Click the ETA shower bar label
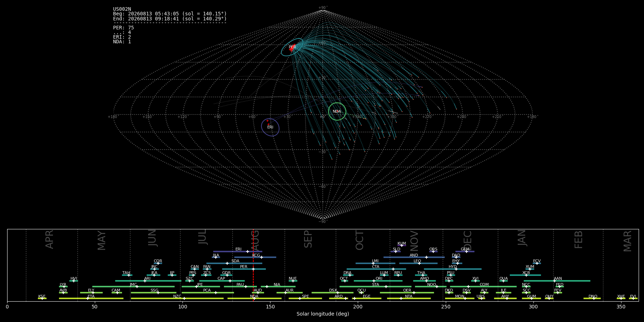This screenshot has width=644, height=322. [x=91, y=297]
